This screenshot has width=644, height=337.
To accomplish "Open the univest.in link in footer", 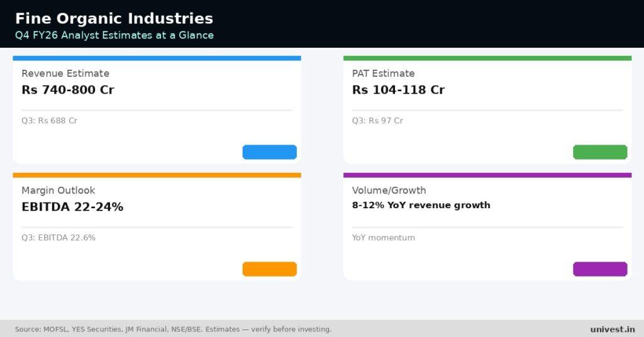I will coord(613,329).
